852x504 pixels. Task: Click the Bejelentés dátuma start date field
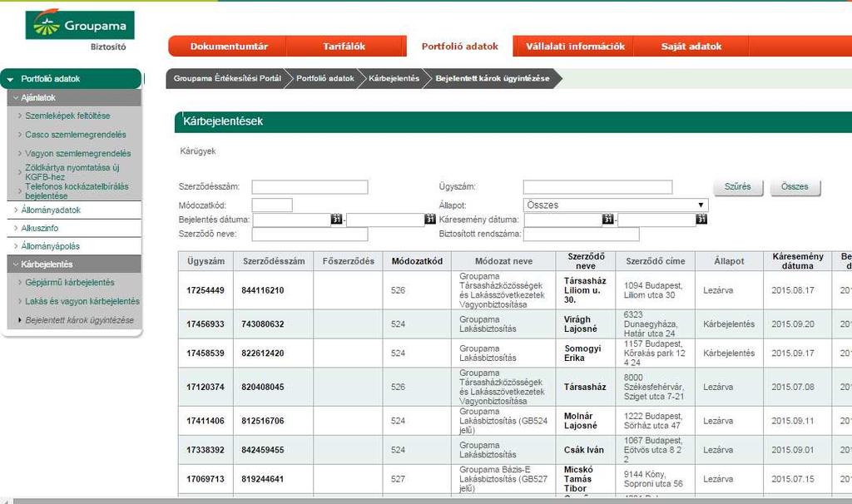[x=292, y=220]
